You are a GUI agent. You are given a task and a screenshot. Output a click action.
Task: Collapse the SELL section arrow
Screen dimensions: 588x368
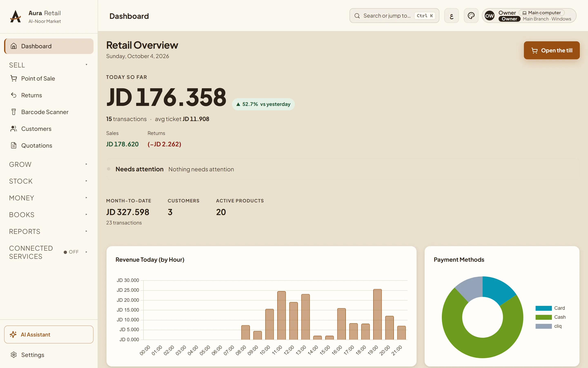click(86, 65)
